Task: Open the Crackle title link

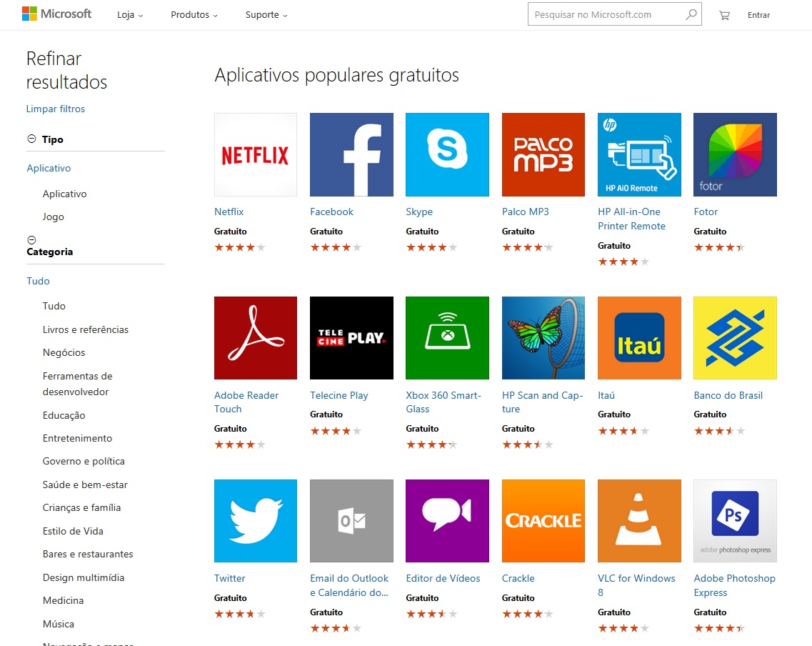Action: (x=518, y=578)
